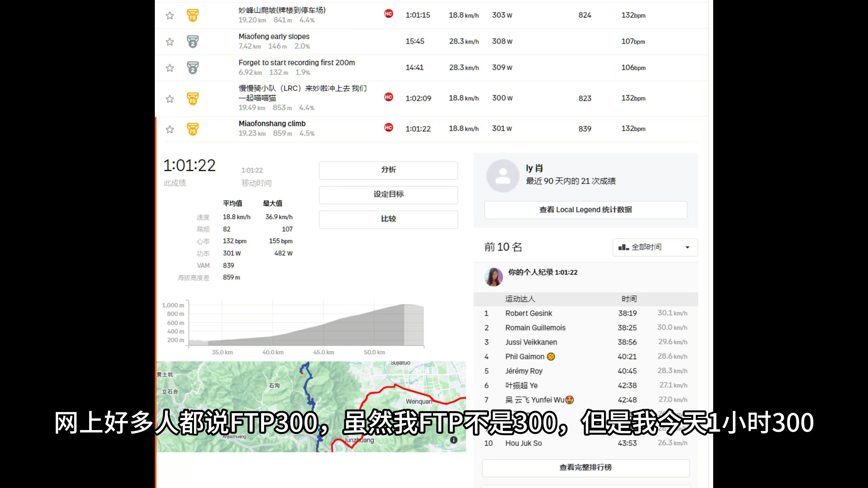This screenshot has height=488, width=868.
Task: Click Phil Gaimon's 40:21 time
Action: pos(627,357)
